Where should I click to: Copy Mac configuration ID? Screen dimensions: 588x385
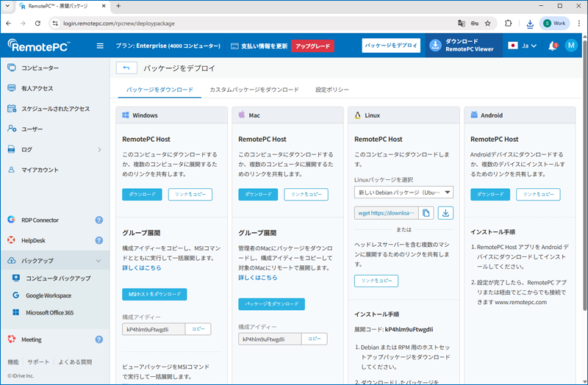click(x=315, y=339)
